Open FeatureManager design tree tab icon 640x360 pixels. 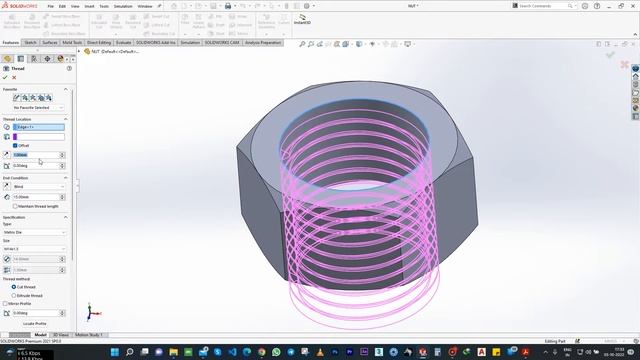(x=7, y=59)
